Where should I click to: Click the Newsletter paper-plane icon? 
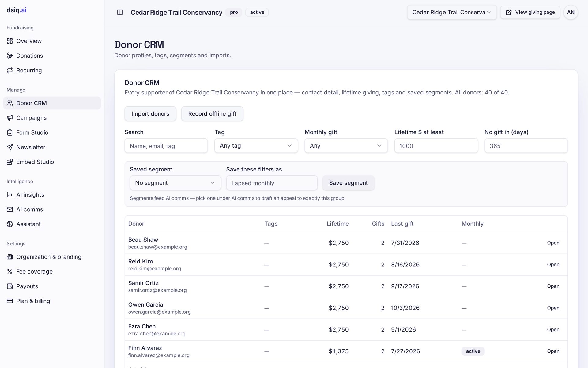click(10, 147)
